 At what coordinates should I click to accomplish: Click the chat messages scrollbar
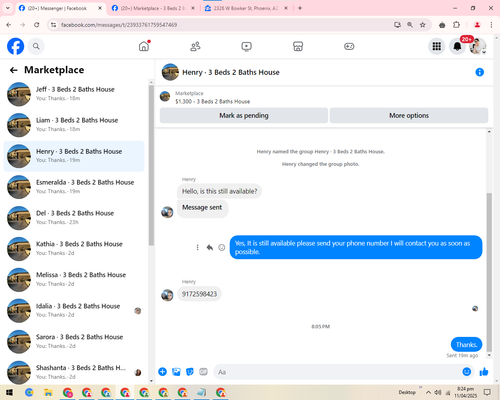pyautogui.click(x=489, y=272)
